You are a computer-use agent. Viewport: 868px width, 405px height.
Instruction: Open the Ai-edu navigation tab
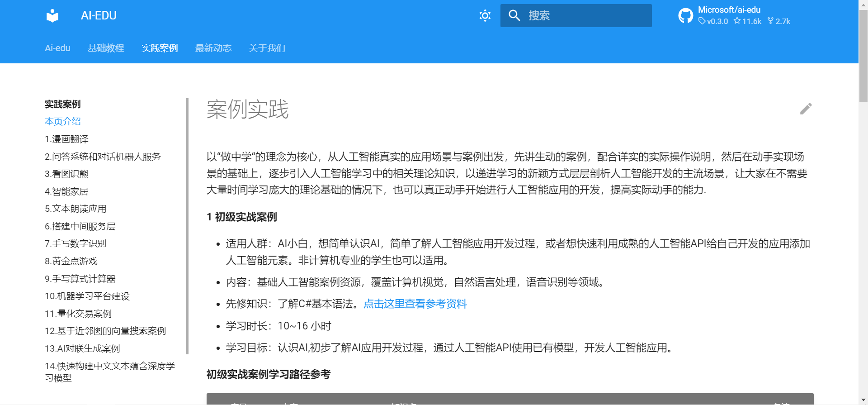57,48
